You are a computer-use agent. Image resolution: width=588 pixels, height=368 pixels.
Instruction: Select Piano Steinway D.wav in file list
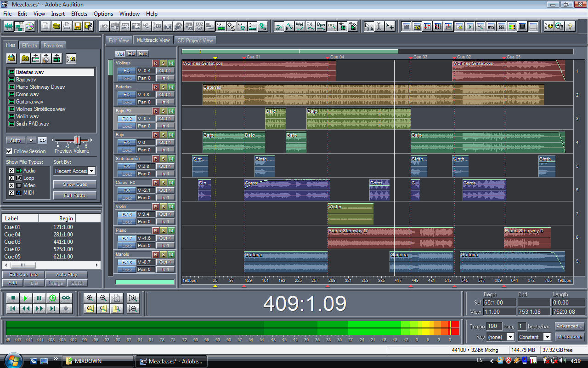click(40, 87)
